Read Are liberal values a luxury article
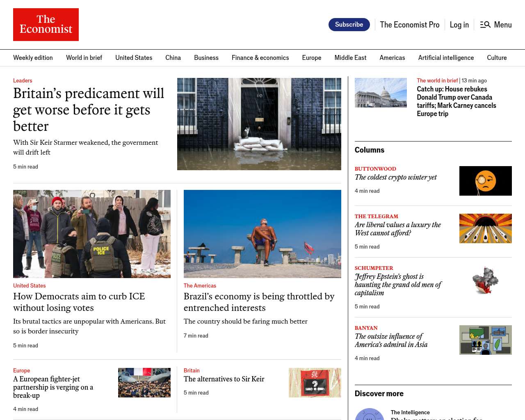Viewport: 525px width, 420px height. pyautogui.click(x=398, y=229)
